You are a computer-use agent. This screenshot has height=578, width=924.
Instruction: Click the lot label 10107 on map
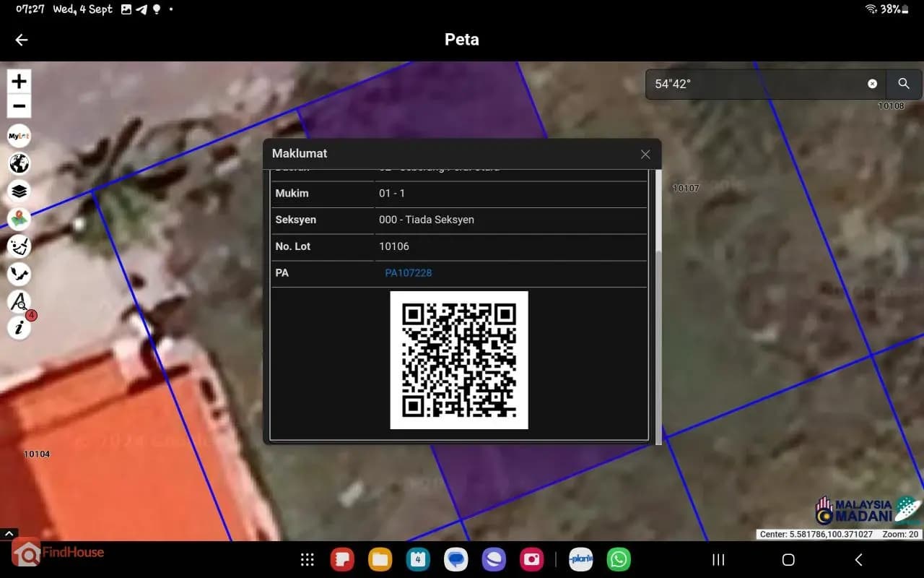[x=686, y=189]
